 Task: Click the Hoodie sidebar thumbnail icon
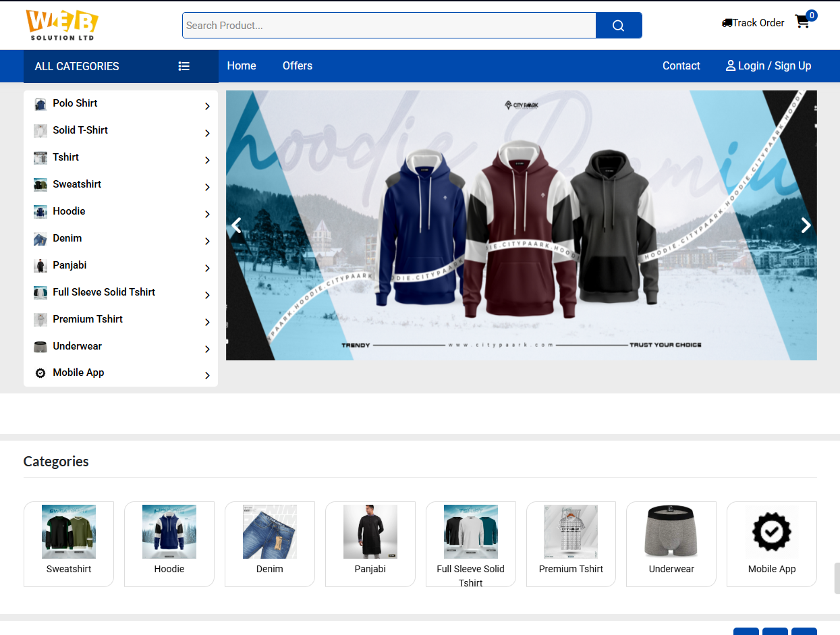coord(40,212)
